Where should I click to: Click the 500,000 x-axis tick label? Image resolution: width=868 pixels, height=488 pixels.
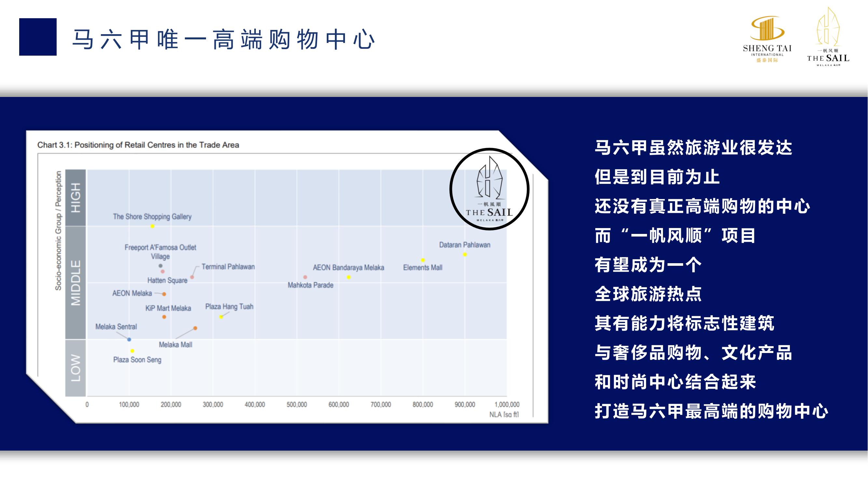[296, 404]
